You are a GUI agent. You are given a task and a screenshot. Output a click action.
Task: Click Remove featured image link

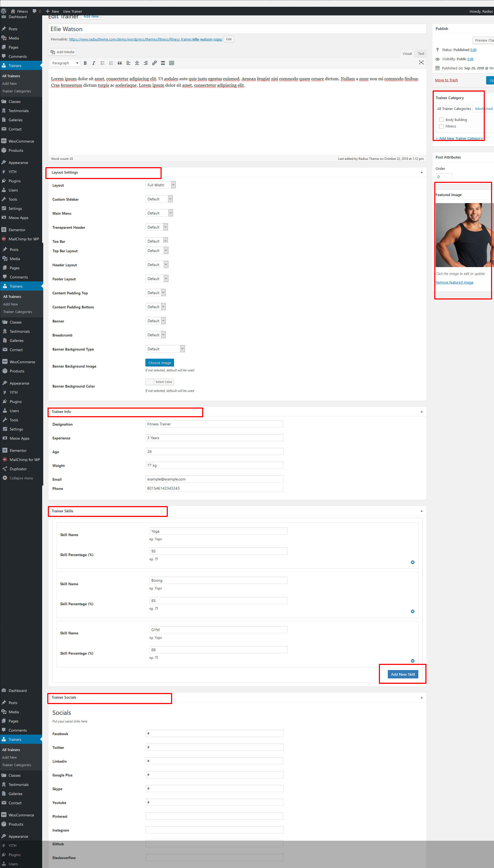tap(455, 282)
